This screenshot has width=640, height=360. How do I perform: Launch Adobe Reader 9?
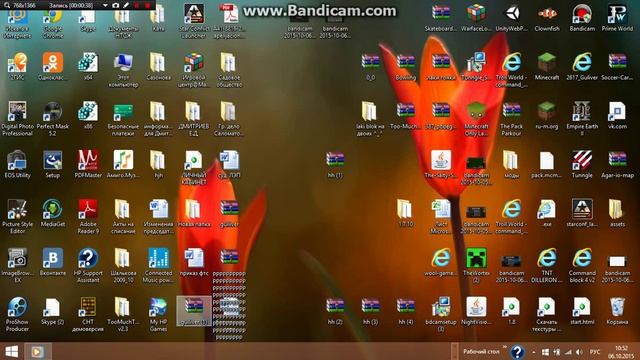(88, 217)
